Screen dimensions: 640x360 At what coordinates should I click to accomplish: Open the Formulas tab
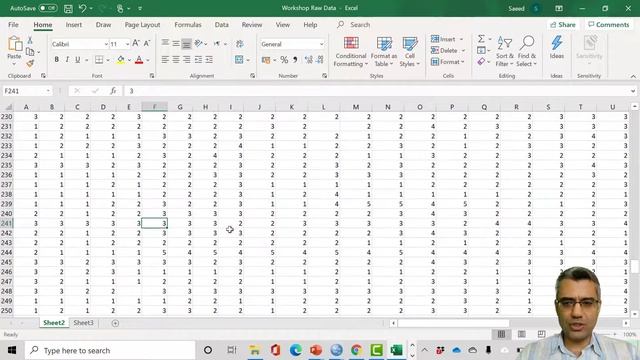[x=188, y=24]
